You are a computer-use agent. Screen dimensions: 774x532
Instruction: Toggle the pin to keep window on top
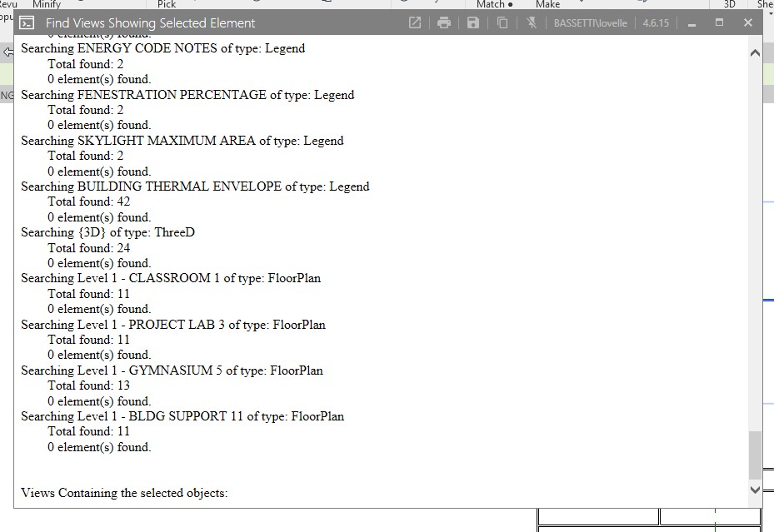pos(532,22)
